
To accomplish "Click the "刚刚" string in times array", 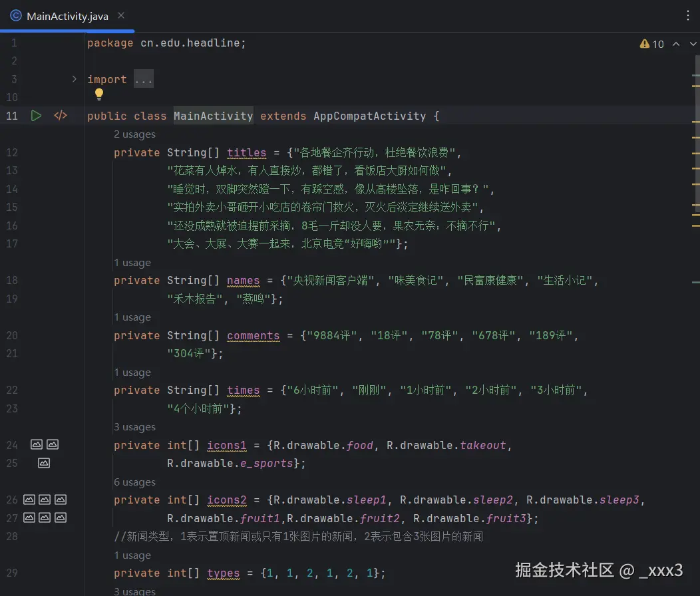I will (369, 390).
